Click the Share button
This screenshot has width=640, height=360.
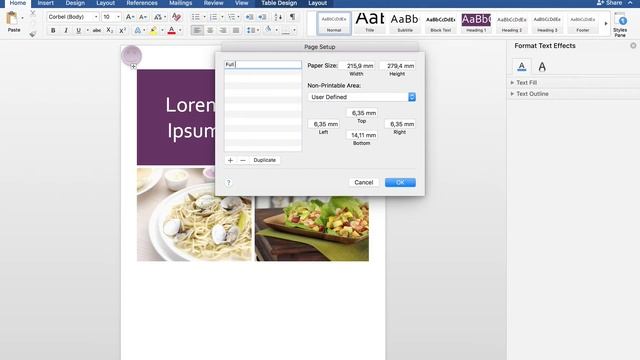pos(609,3)
